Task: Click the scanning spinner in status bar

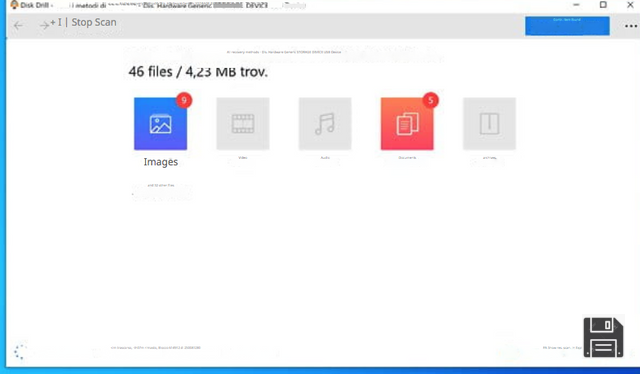Action: click(x=20, y=352)
